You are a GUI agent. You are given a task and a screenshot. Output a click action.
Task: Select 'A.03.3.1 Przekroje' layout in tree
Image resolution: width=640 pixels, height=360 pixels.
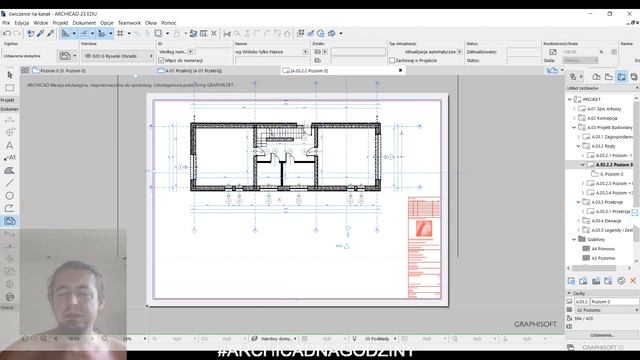point(613,211)
